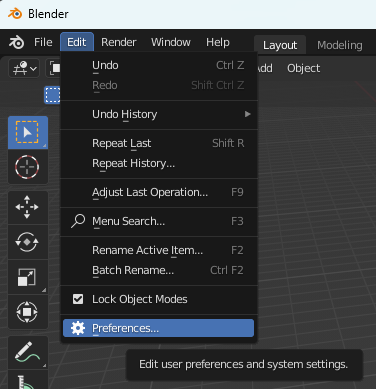The height and width of the screenshot is (389, 376).
Task: Click the gear icon next to Preferences
Action: [78, 328]
